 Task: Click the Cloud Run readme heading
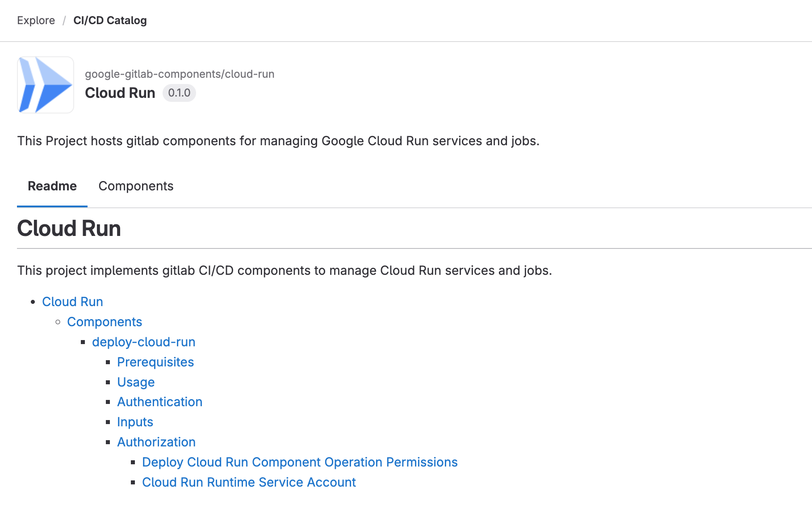[x=69, y=228]
